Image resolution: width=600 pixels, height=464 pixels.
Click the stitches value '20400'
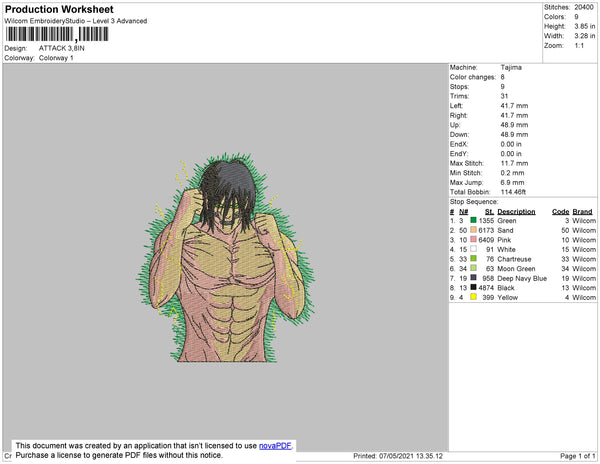click(x=584, y=7)
